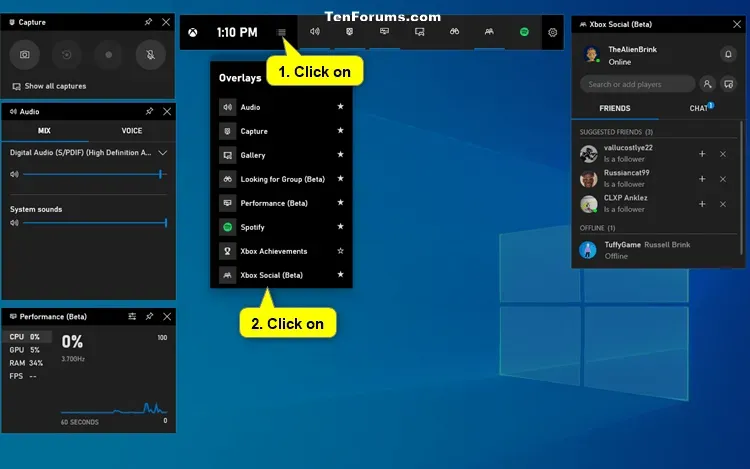Toggle favorite star for Xbox Achievements
The width and height of the screenshot is (750, 469).
(x=340, y=251)
